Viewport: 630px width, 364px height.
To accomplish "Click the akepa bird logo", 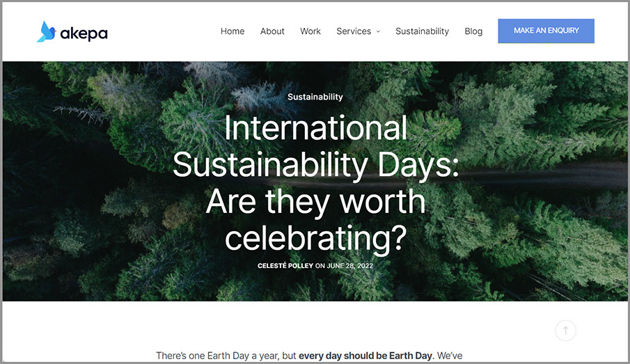I will pos(47,31).
